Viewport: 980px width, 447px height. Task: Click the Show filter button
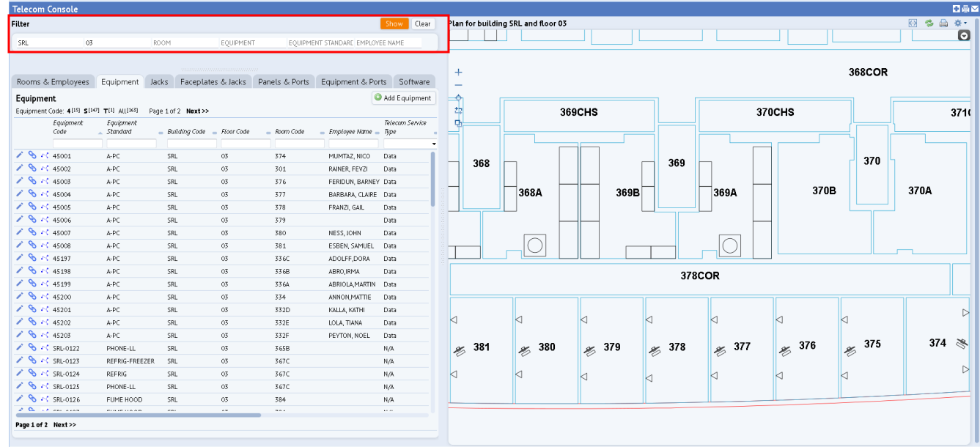(x=394, y=23)
